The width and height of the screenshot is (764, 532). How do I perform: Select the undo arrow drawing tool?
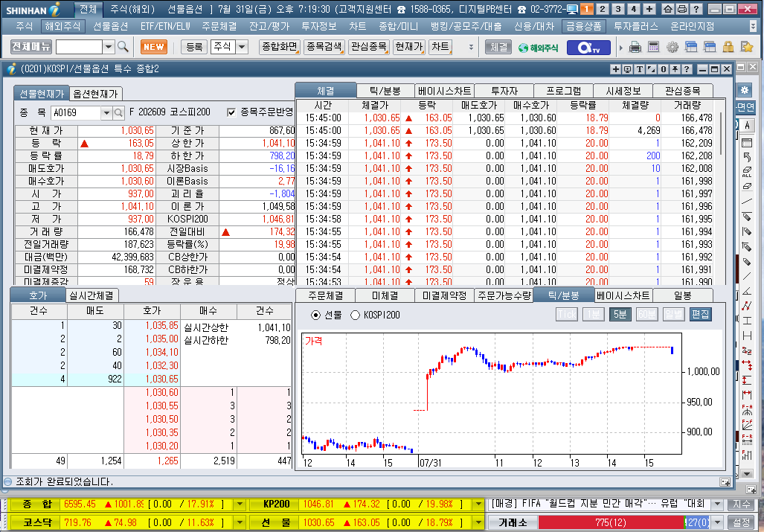pos(746,157)
